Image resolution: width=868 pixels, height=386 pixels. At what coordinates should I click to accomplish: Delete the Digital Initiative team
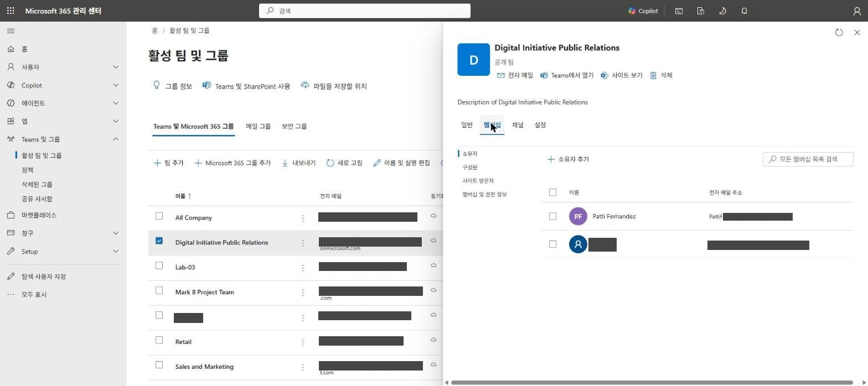[661, 75]
